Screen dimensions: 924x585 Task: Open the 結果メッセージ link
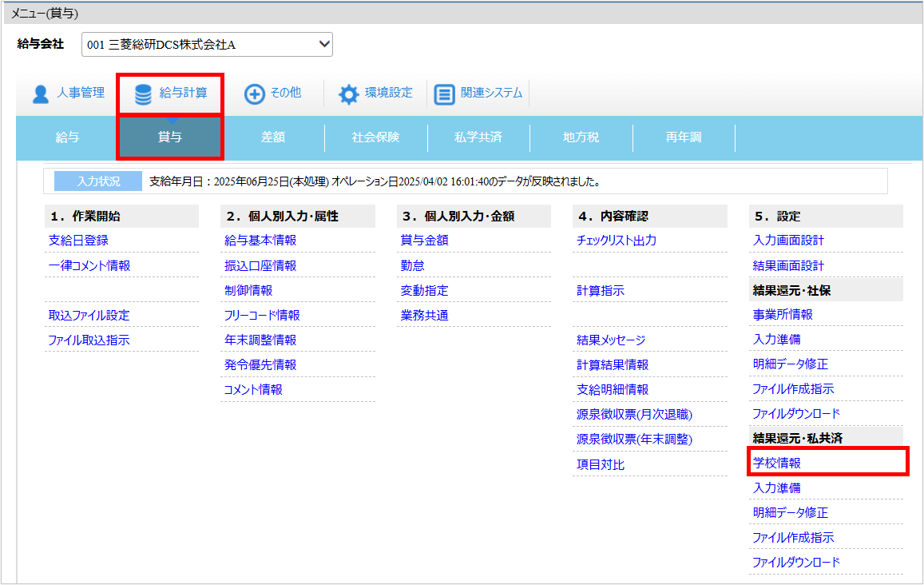click(611, 340)
